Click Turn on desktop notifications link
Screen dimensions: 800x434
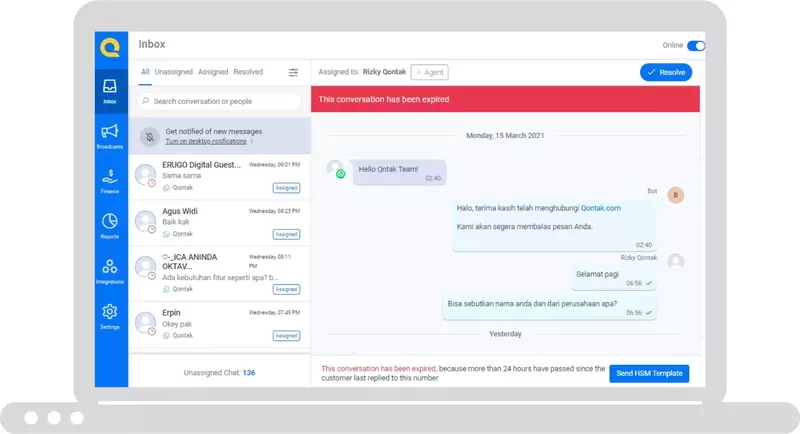coord(206,141)
